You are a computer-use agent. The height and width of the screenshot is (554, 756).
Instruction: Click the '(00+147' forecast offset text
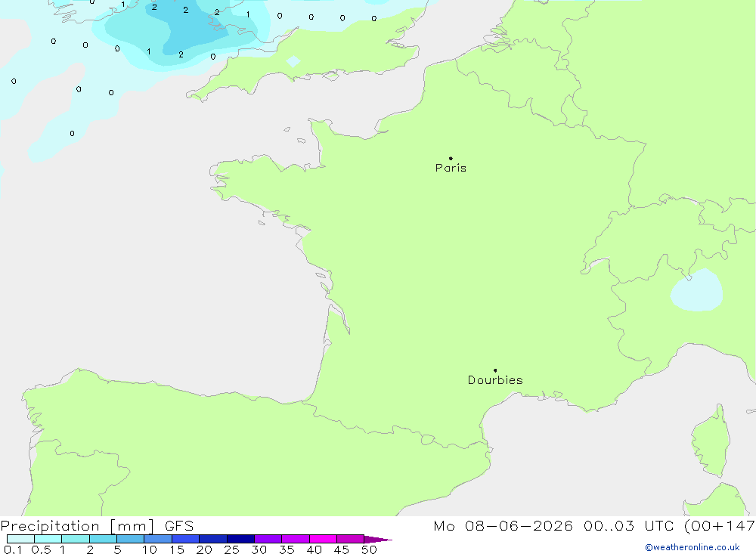coord(720,525)
